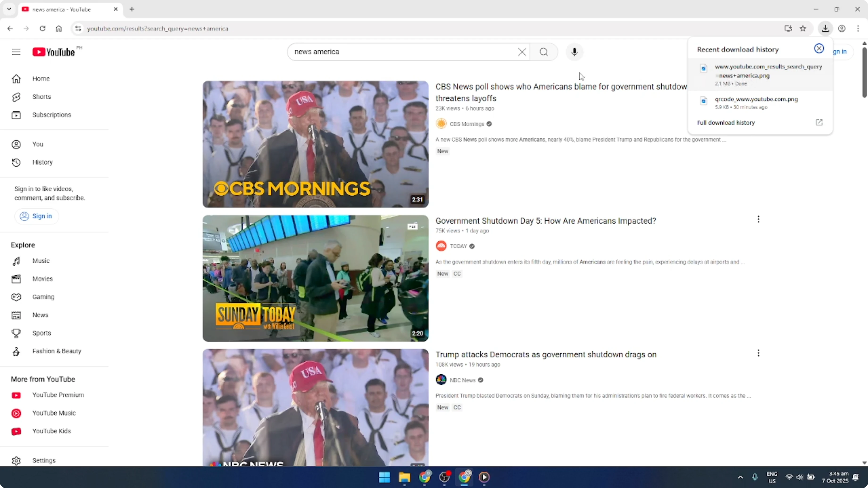Play the CBS Mornings video thumbnail
The image size is (868, 488).
click(315, 144)
